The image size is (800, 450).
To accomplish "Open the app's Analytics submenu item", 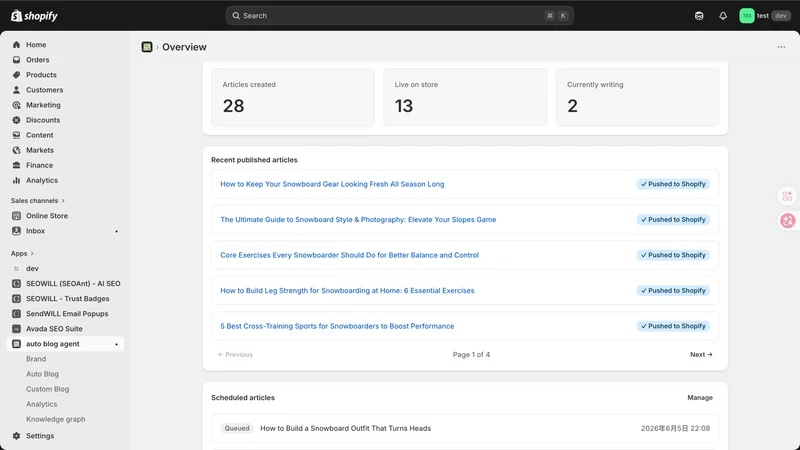I will click(41, 404).
